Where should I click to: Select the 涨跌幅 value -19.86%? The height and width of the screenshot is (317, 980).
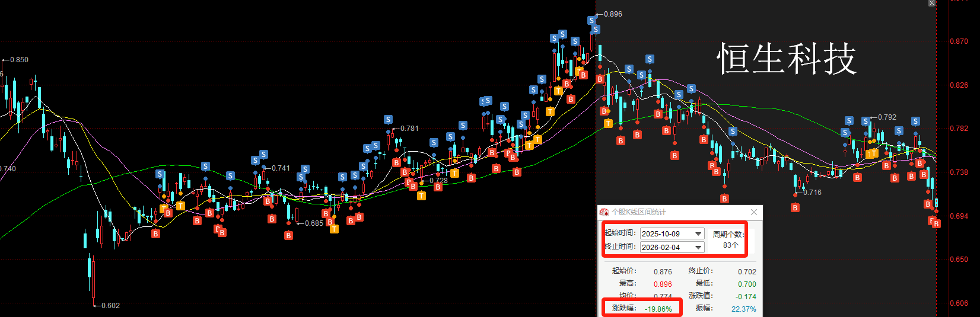pos(658,309)
